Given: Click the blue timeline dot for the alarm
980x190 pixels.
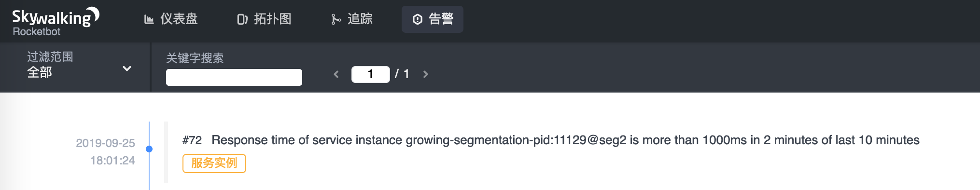Looking at the screenshot, I should coord(149,149).
